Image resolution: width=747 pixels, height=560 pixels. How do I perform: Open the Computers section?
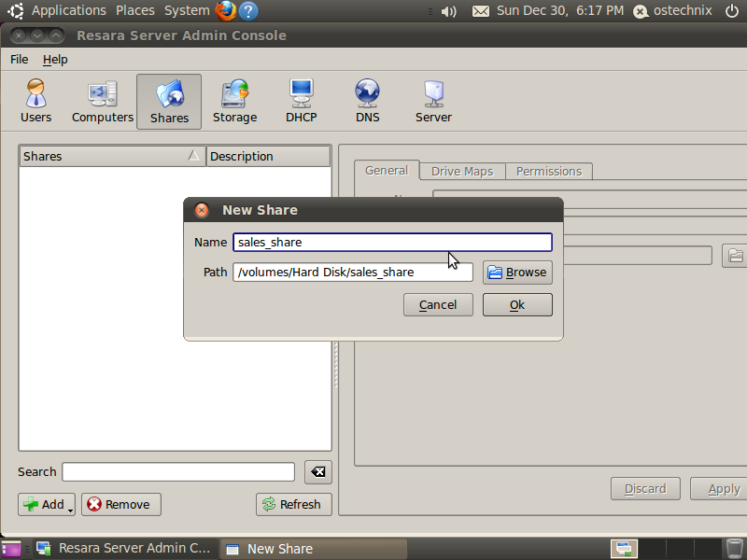[103, 102]
